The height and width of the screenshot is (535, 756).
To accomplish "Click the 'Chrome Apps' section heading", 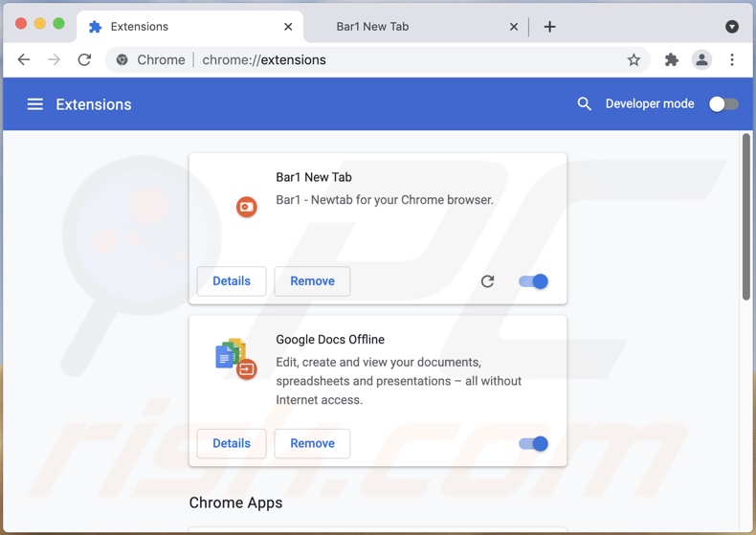I will pyautogui.click(x=235, y=502).
